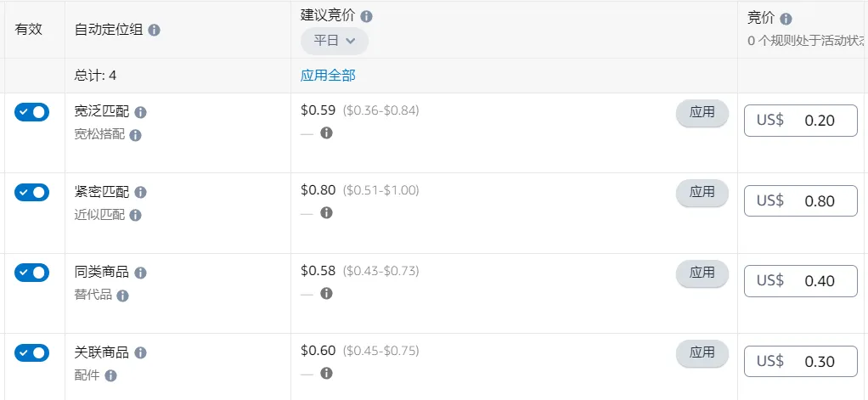Click 应用全部 link to apply all bids

(328, 76)
